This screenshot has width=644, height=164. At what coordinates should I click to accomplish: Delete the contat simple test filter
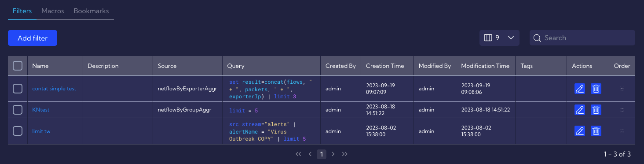596,89
